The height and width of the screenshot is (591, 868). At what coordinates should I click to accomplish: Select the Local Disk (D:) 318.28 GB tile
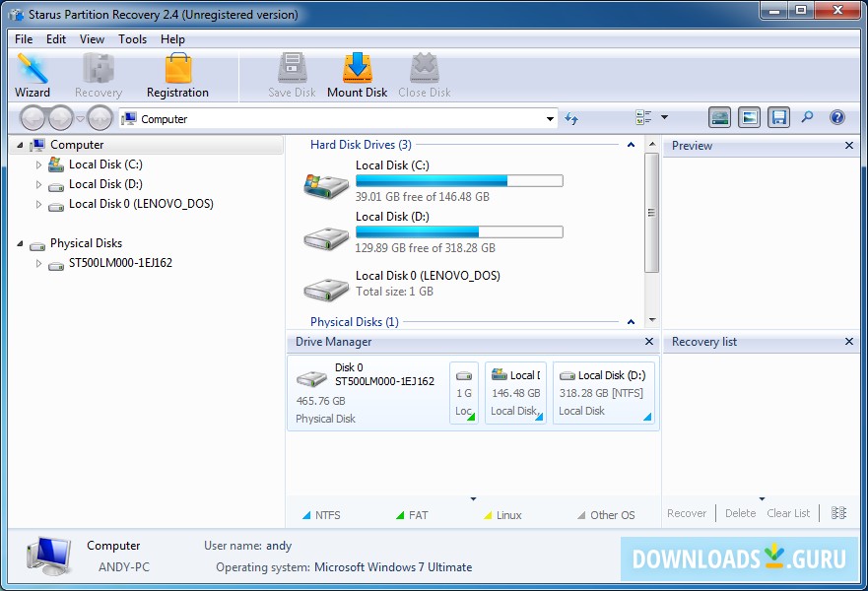coord(603,393)
